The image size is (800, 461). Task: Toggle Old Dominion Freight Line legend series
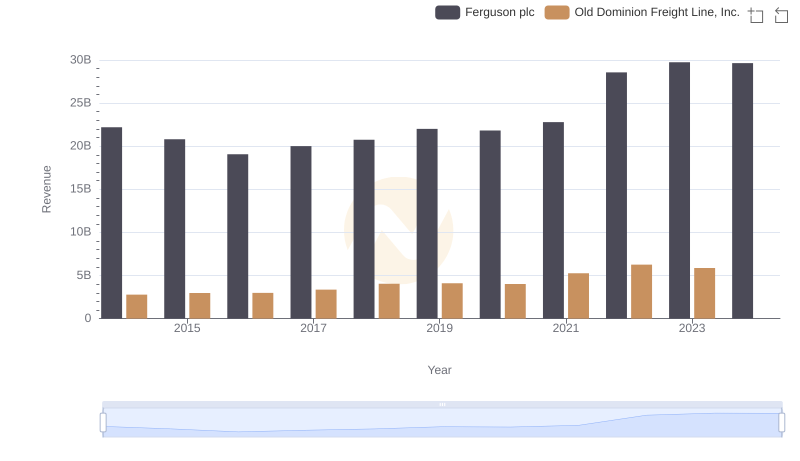(x=642, y=12)
